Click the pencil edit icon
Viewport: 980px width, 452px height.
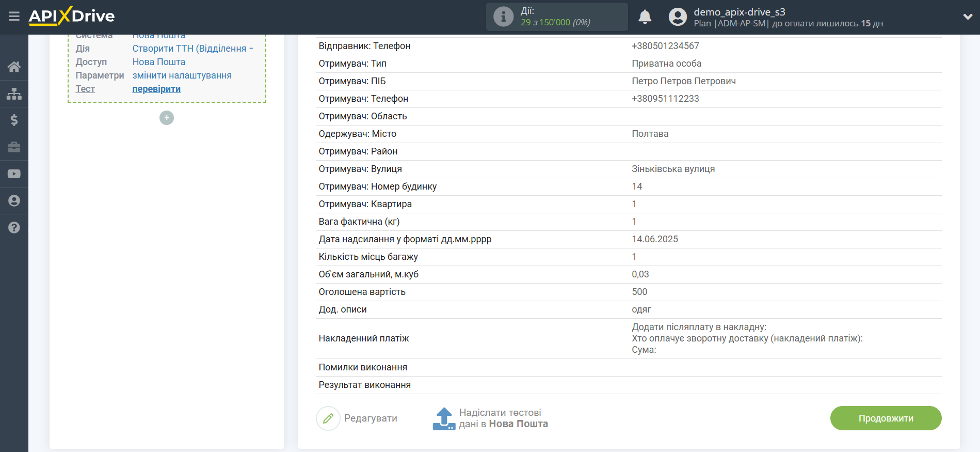click(x=328, y=418)
